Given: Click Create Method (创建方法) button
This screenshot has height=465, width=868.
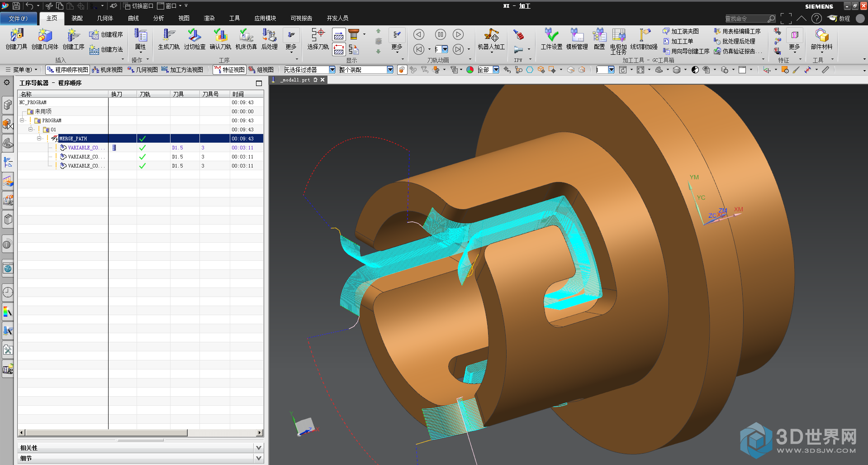Looking at the screenshot, I should [x=106, y=49].
